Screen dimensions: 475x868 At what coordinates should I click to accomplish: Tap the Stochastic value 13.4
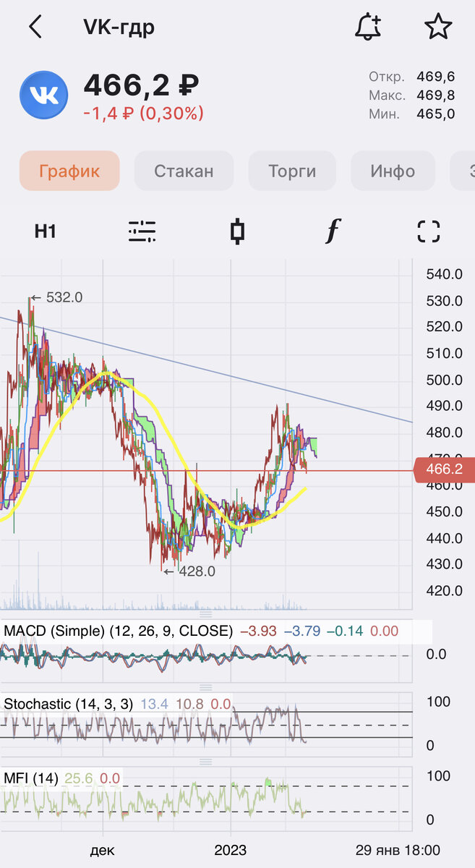click(153, 704)
